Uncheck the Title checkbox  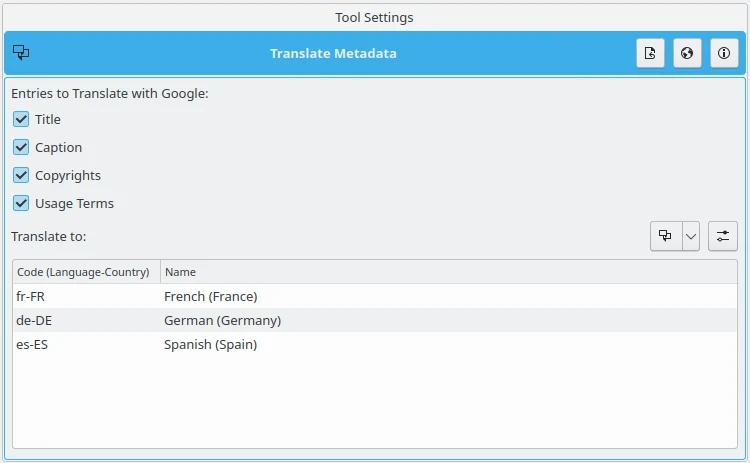click(21, 119)
